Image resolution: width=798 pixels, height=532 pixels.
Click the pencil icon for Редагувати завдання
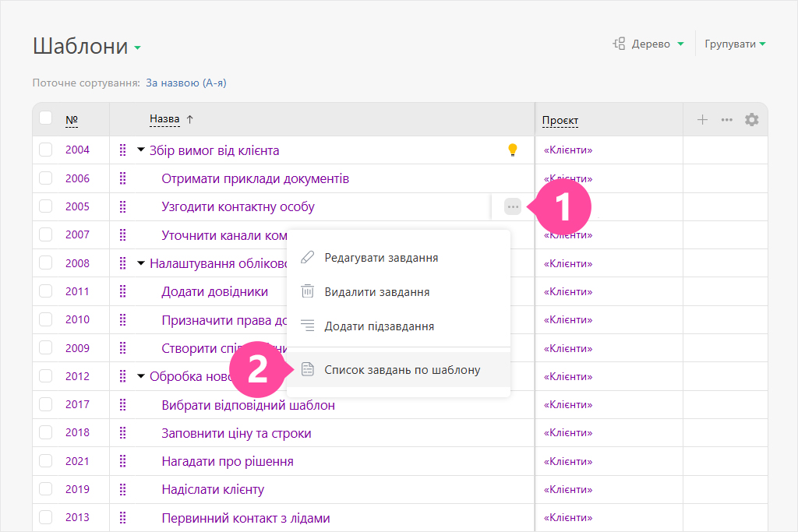[x=308, y=258]
